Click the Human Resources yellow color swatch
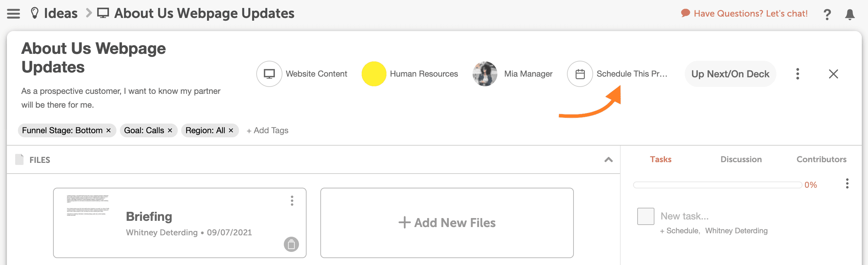The width and height of the screenshot is (868, 265). [x=374, y=74]
